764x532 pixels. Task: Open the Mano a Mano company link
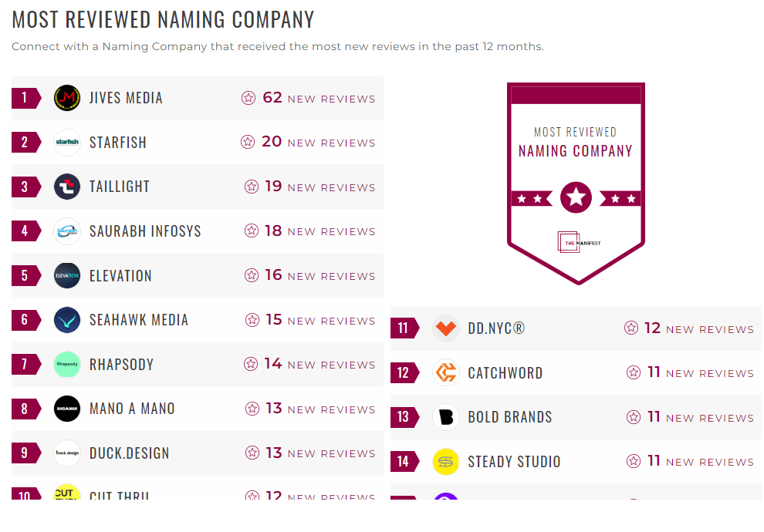tap(132, 409)
